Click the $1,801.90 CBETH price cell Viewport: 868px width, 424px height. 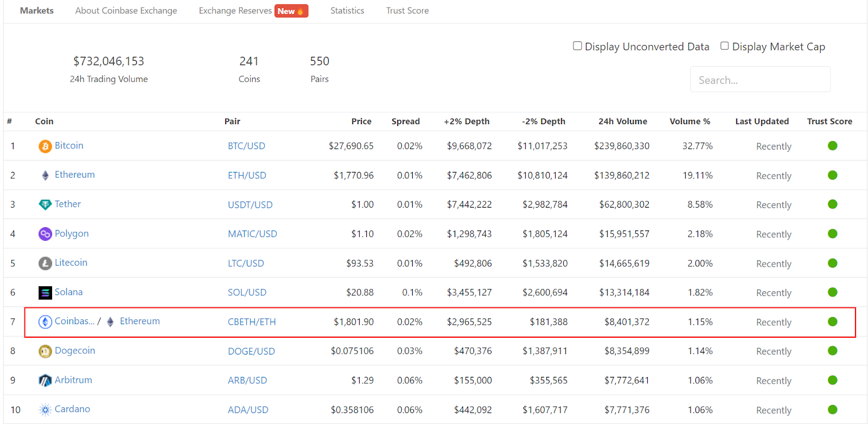354,322
